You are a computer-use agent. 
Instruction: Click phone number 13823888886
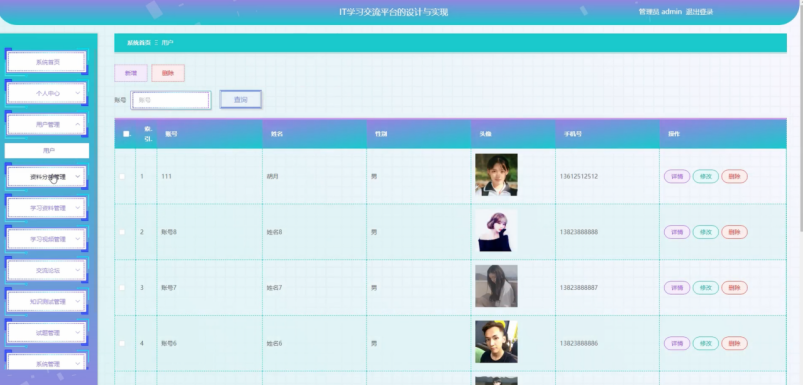[x=579, y=344]
